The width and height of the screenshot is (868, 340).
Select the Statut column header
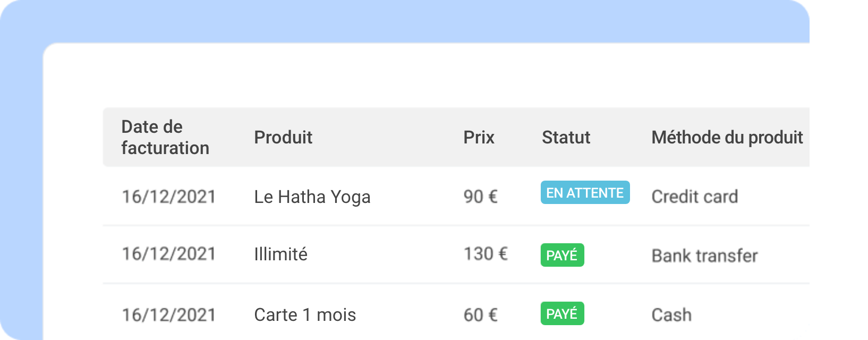566,137
